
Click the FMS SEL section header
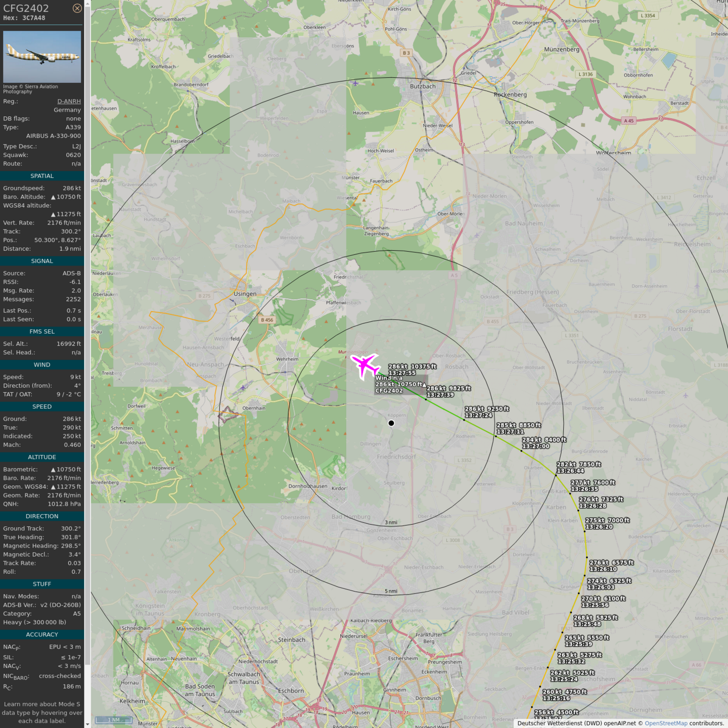click(x=42, y=332)
